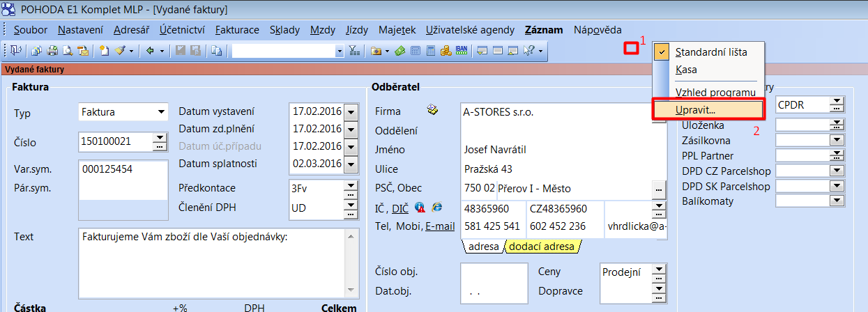The image size is (868, 312).
Task: Open the Datum zd.plnění date dropdown
Action: coord(351,129)
